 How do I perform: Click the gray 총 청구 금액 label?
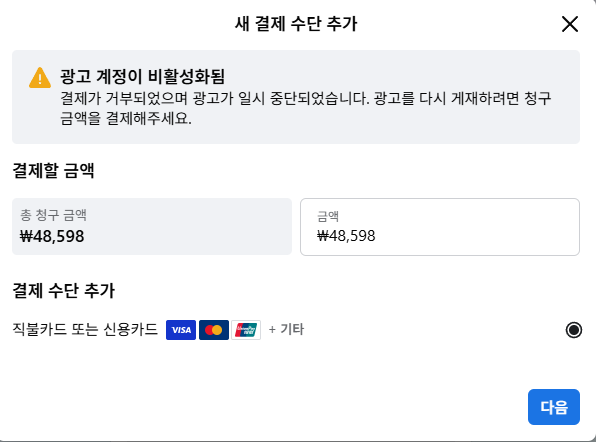coord(53,215)
